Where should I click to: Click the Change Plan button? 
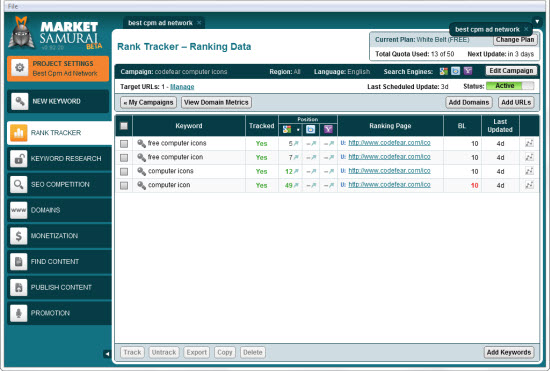(x=515, y=40)
